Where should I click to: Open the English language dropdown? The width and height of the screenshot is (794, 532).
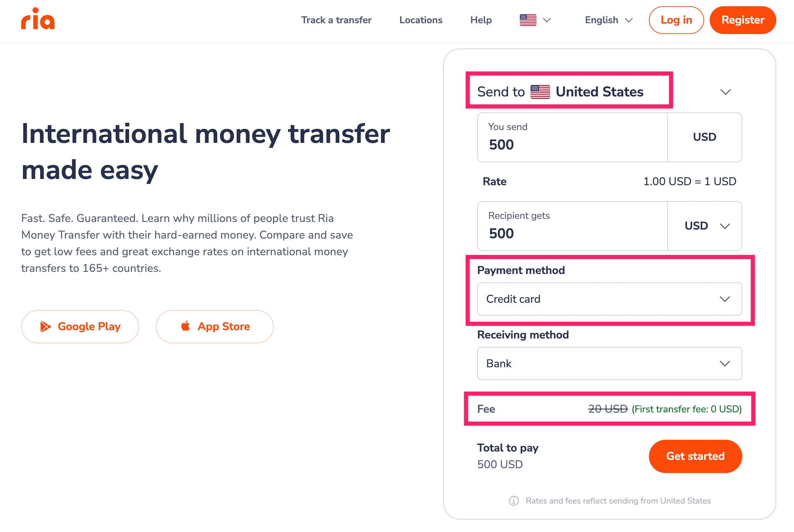tap(609, 20)
